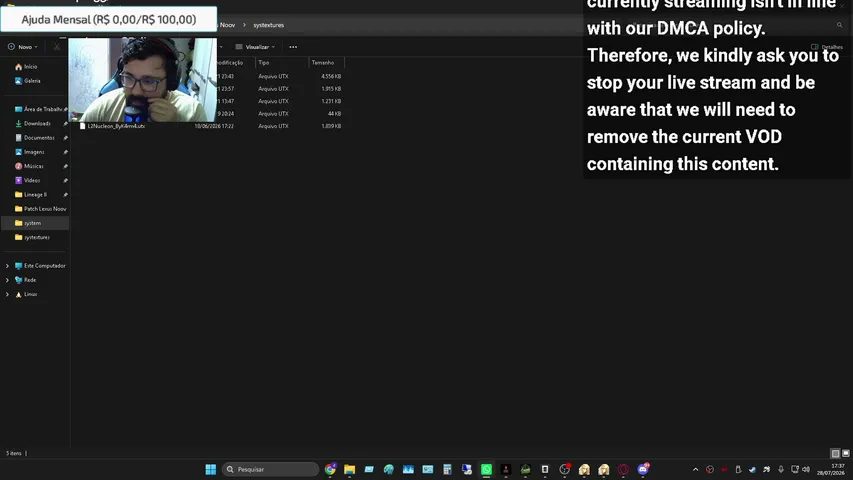Click the L2Nucleon_ByK4rn4.utx file icon
The width and height of the screenshot is (853, 480).
coord(83,126)
